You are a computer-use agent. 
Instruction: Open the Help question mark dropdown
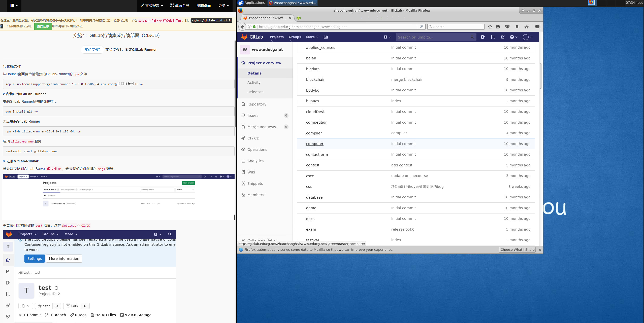[513, 37]
